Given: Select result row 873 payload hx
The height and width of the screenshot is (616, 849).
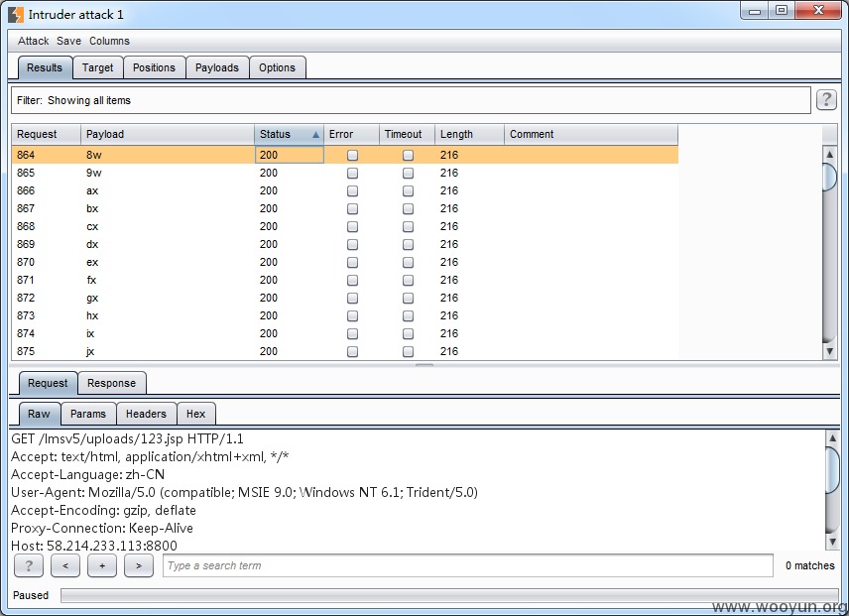Looking at the screenshot, I should click(x=345, y=315).
